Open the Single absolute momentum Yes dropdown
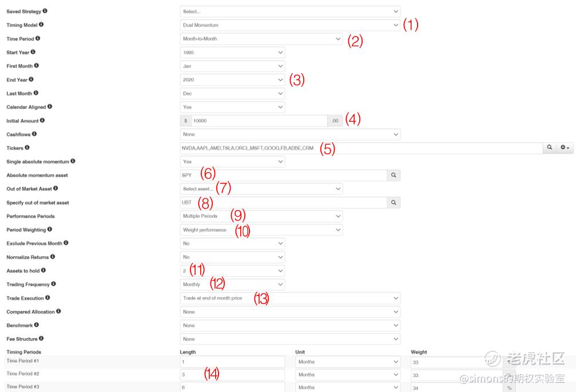Screen dimensions: 576x392 point(233,162)
